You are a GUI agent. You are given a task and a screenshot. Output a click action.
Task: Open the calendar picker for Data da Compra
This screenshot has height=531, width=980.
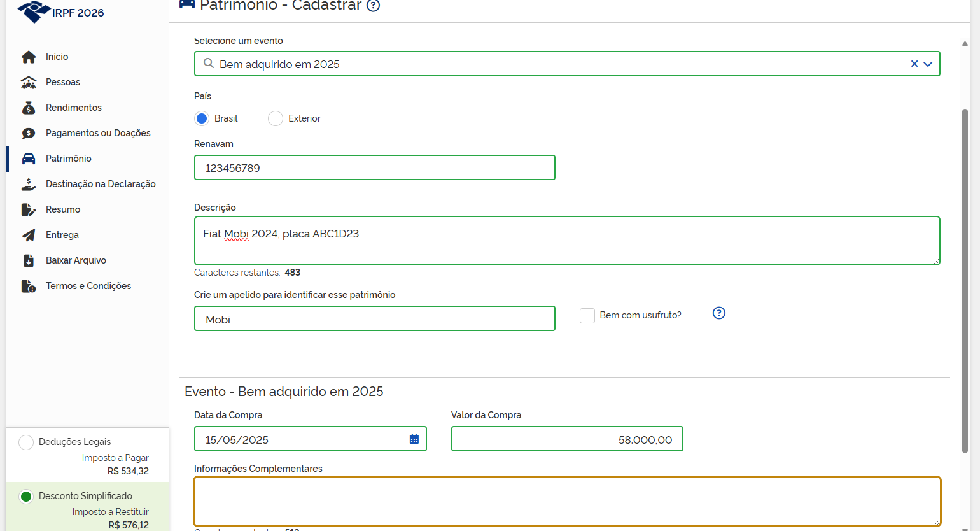(414, 439)
